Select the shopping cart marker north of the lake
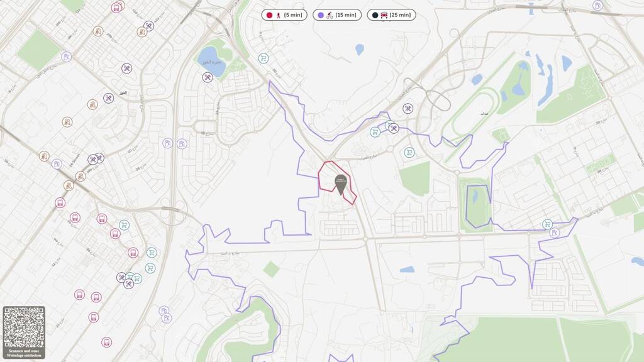This screenshot has width=644, height=362. click(x=264, y=58)
